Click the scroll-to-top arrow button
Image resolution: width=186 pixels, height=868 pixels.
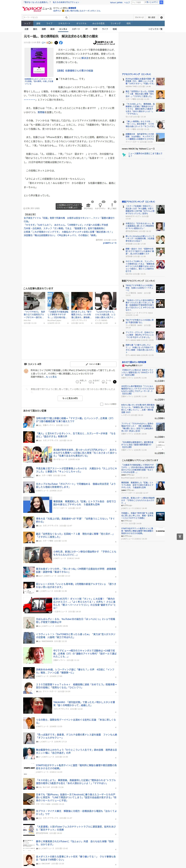tap(180, 537)
